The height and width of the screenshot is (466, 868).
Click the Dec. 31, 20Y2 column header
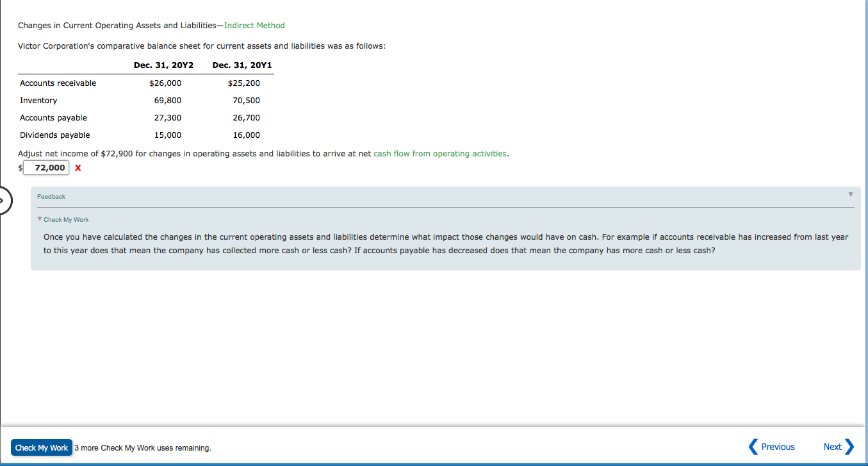click(163, 65)
